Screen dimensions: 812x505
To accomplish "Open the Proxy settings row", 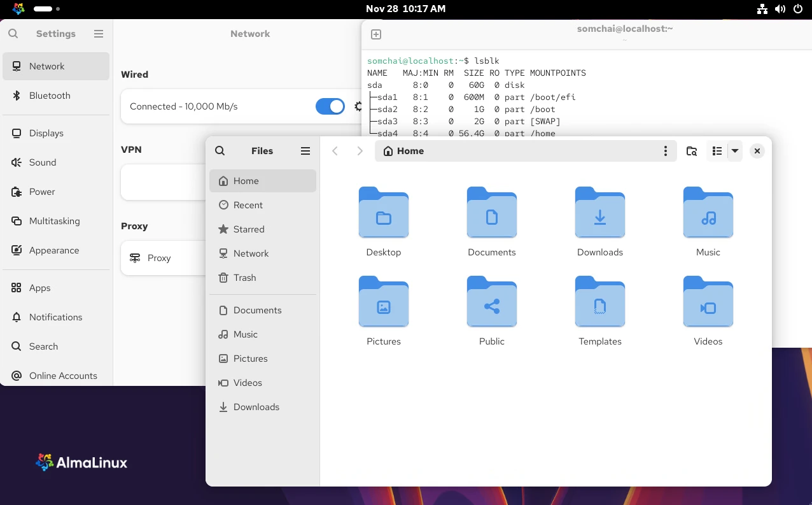I will click(162, 258).
